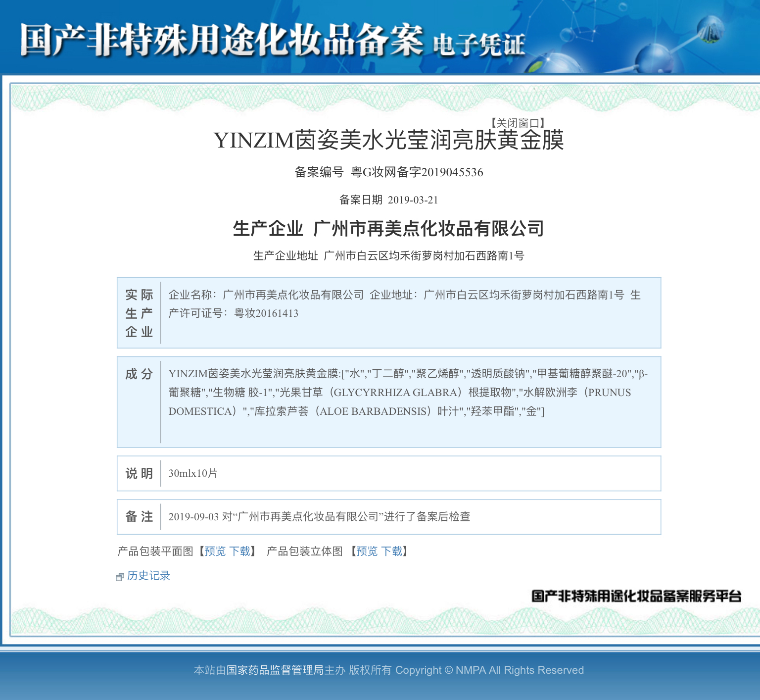
Task: Click the small window icon beside 历史记录
Action: click(x=120, y=577)
